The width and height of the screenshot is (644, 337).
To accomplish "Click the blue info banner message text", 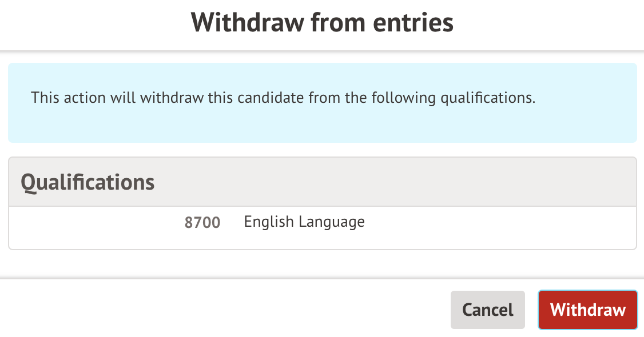I will point(283,98).
